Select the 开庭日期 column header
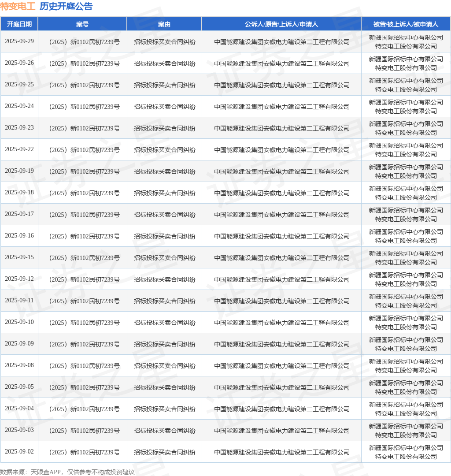451x476 pixels. [19, 24]
